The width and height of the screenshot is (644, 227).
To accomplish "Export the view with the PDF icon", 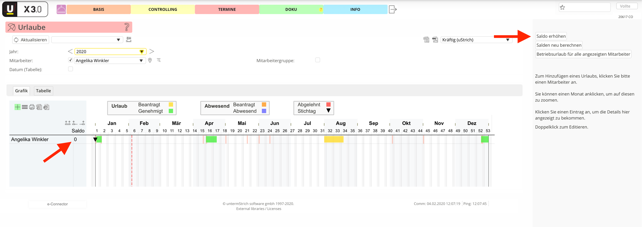I will tap(435, 40).
